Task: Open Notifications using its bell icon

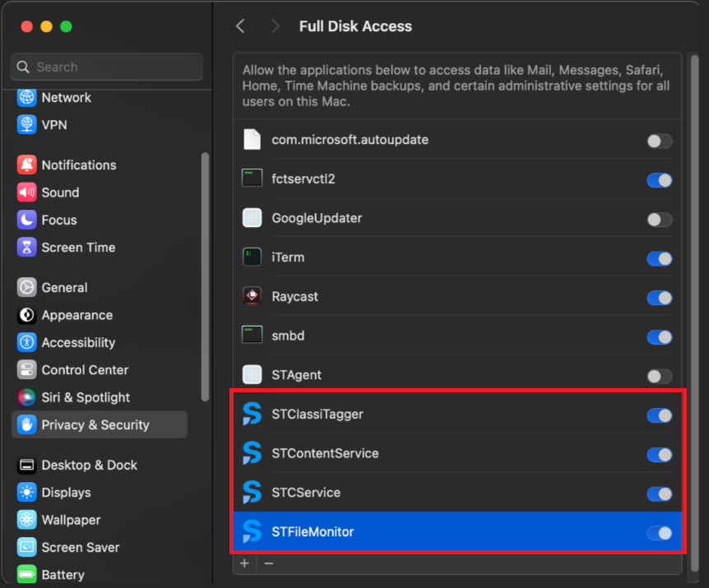Action: pos(26,165)
